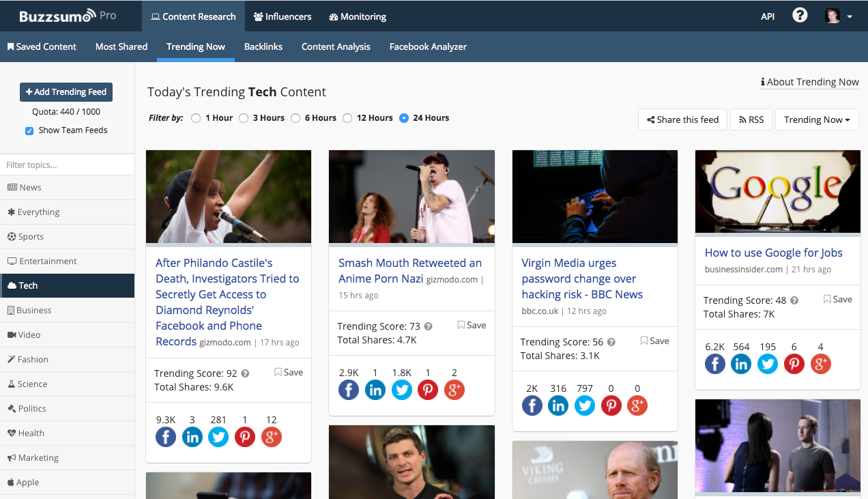Select the 12 Hours filter radio button
Viewport: 868px width, 499px height.
coord(347,118)
